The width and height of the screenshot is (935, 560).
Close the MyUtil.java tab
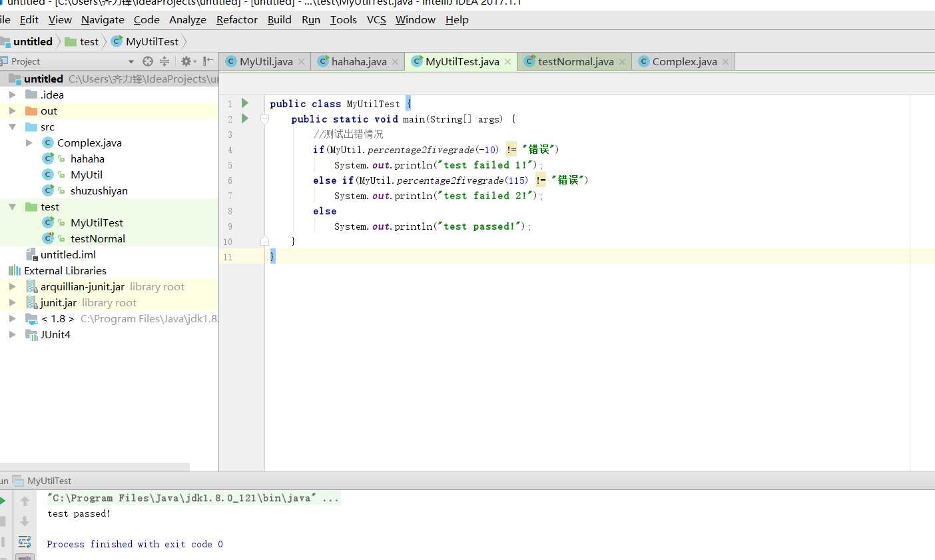[x=301, y=62]
